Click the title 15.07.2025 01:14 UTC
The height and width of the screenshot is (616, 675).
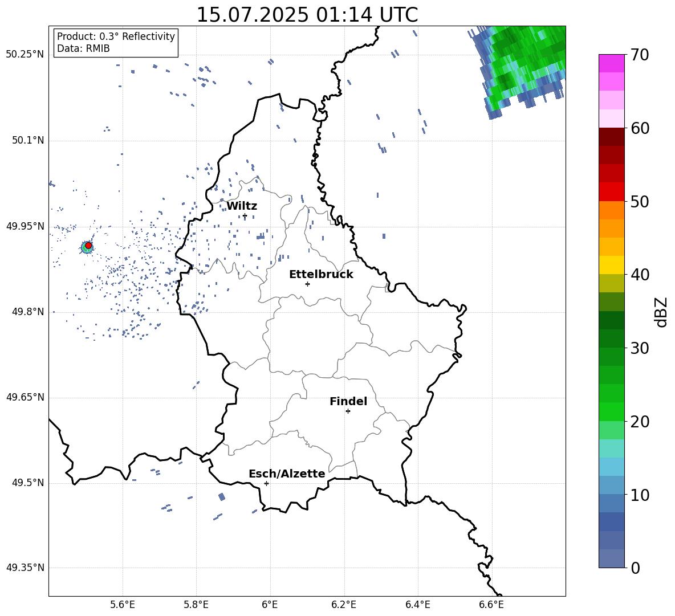[x=307, y=15]
